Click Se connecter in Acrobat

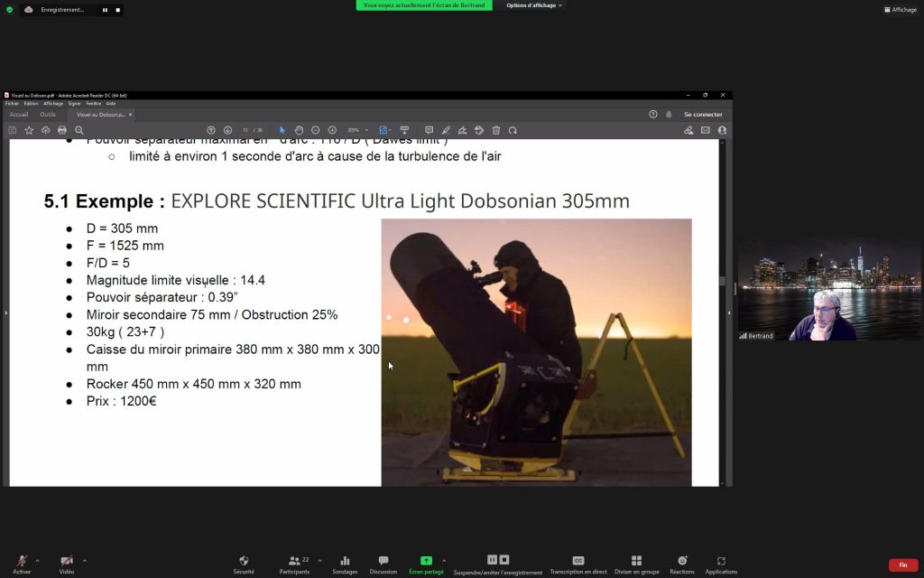tap(703, 115)
